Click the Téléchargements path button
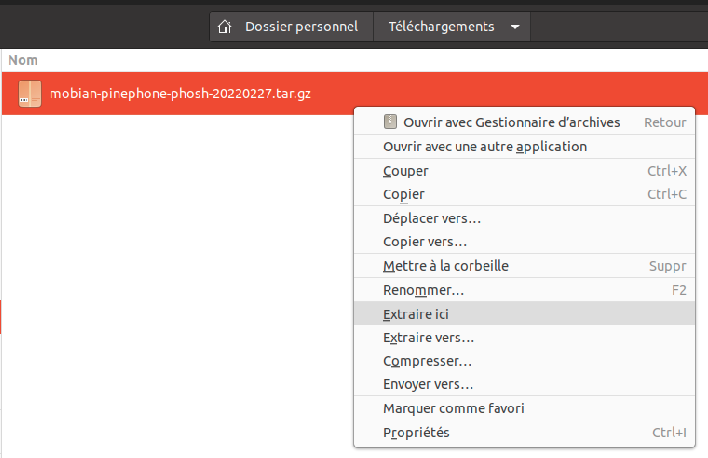 (441, 27)
